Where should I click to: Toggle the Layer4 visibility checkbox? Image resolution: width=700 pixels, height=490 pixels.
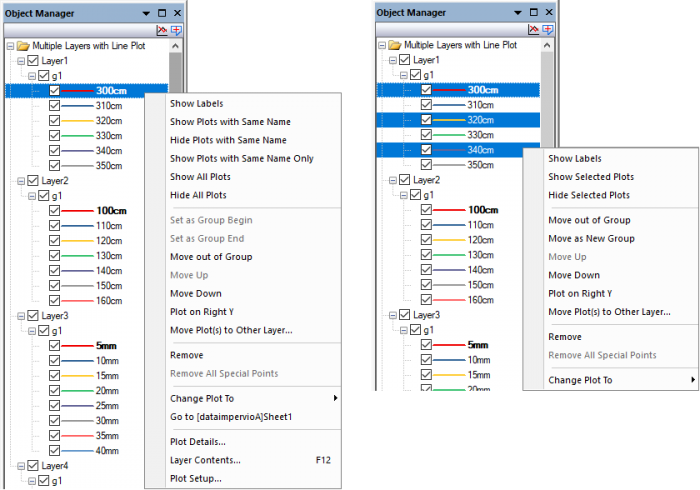click(32, 465)
